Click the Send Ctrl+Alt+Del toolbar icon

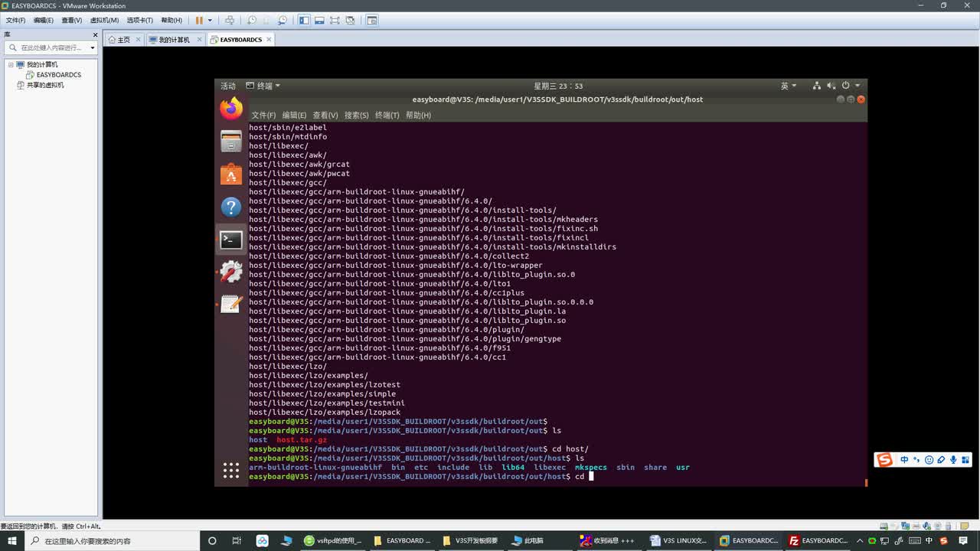click(229, 20)
